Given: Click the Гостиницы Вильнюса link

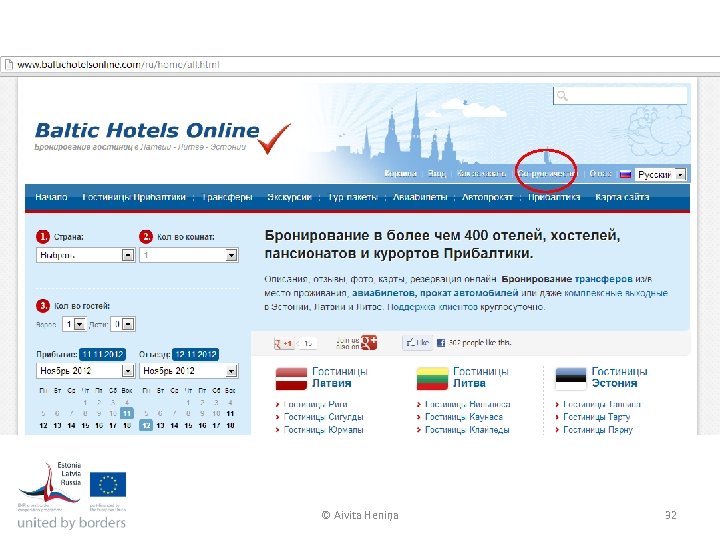Looking at the screenshot, I should [467, 405].
